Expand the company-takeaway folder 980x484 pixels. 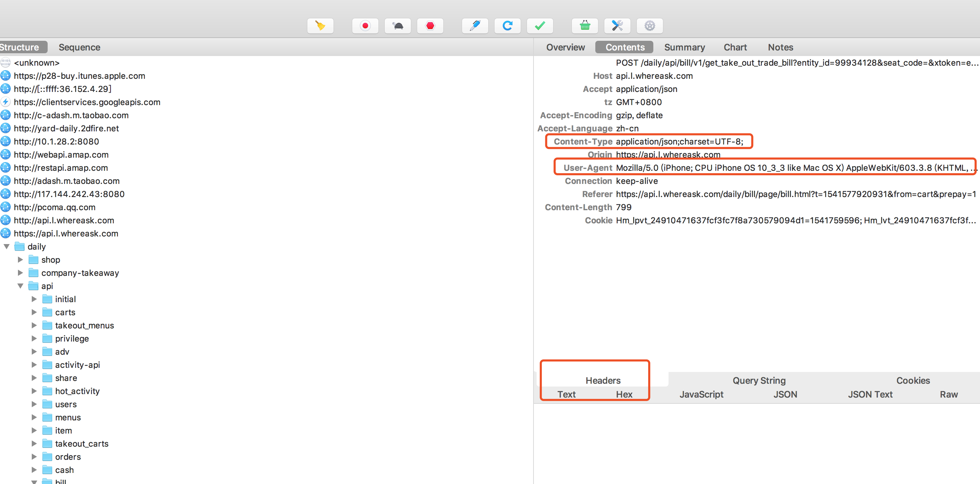[20, 273]
